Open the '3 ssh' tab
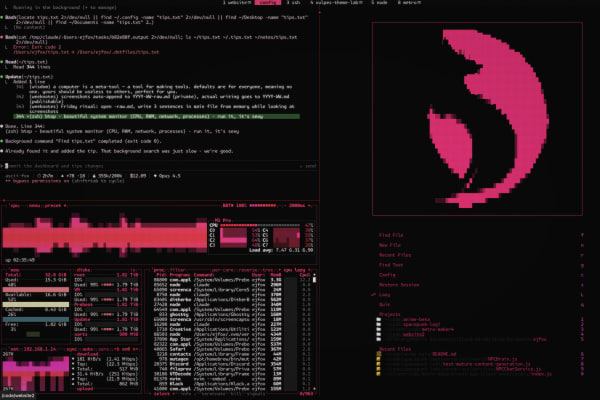Image resolution: width=600 pixels, height=400 pixels. pyautogui.click(x=293, y=2)
